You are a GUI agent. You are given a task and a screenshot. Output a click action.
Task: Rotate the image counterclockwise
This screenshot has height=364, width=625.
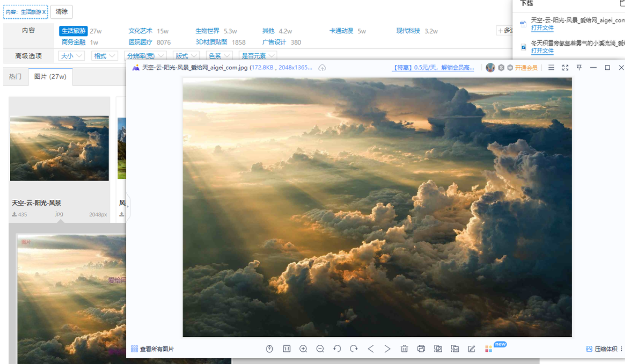[337, 349]
